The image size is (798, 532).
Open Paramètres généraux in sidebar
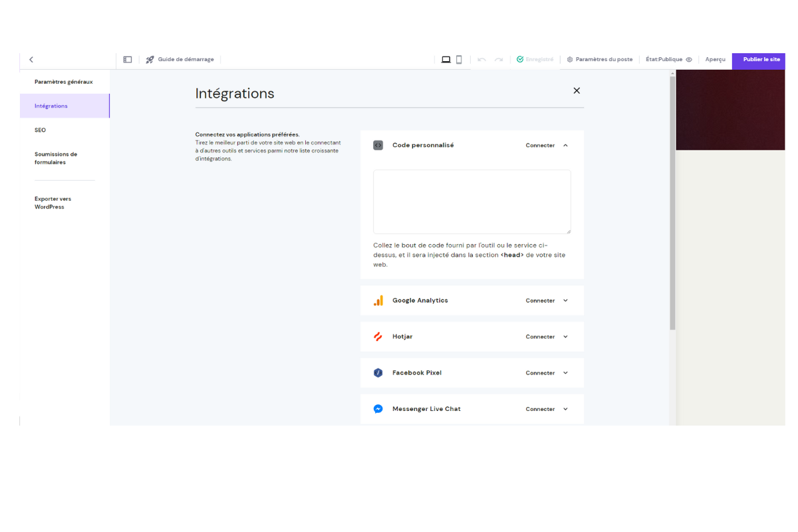point(64,82)
